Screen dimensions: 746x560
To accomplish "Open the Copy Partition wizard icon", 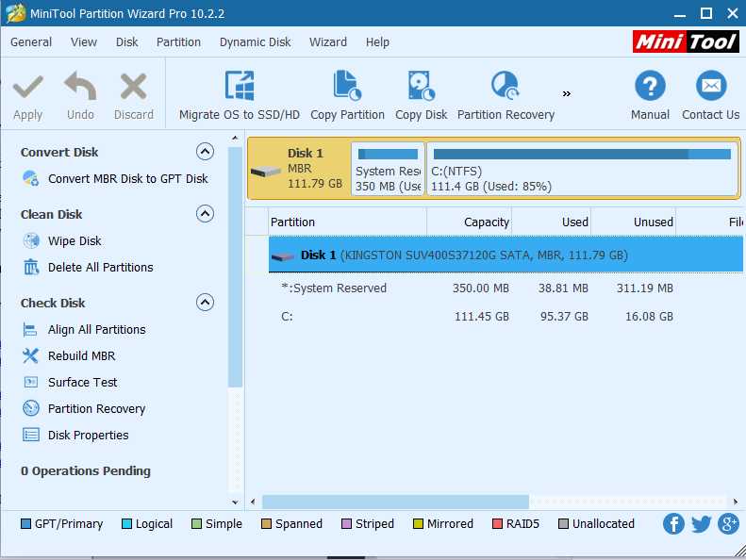I will point(347,85).
